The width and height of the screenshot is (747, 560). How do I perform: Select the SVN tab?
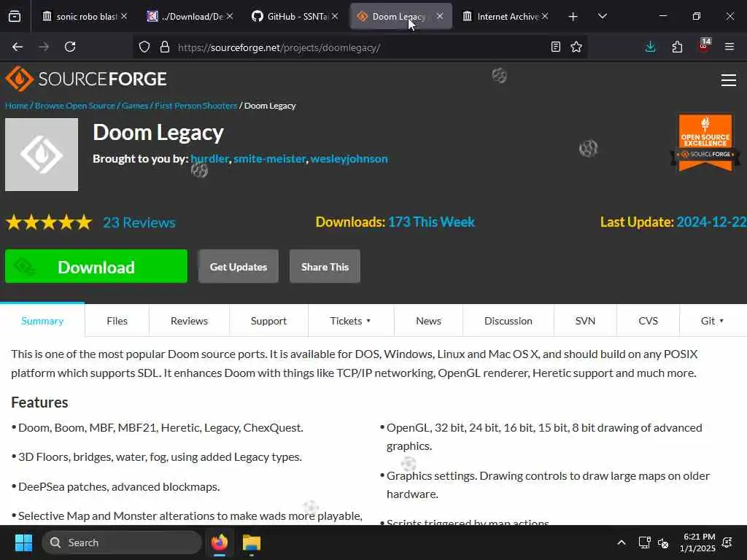point(585,321)
